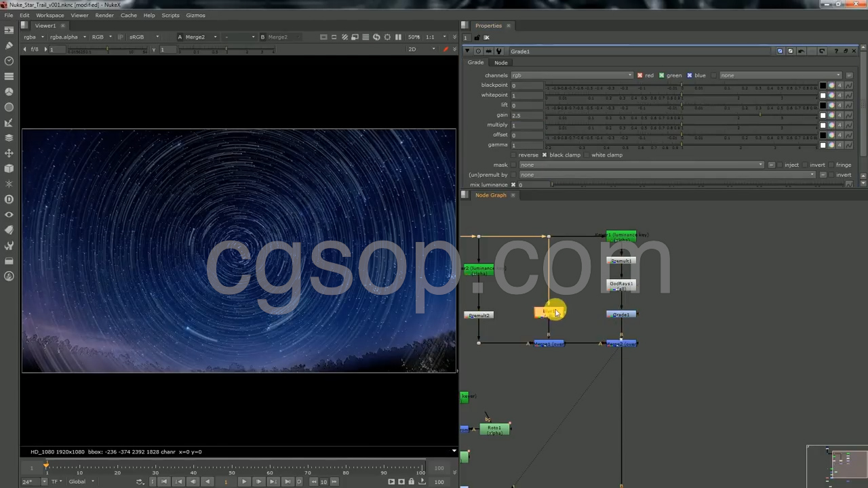Open the Render menu

coord(104,15)
